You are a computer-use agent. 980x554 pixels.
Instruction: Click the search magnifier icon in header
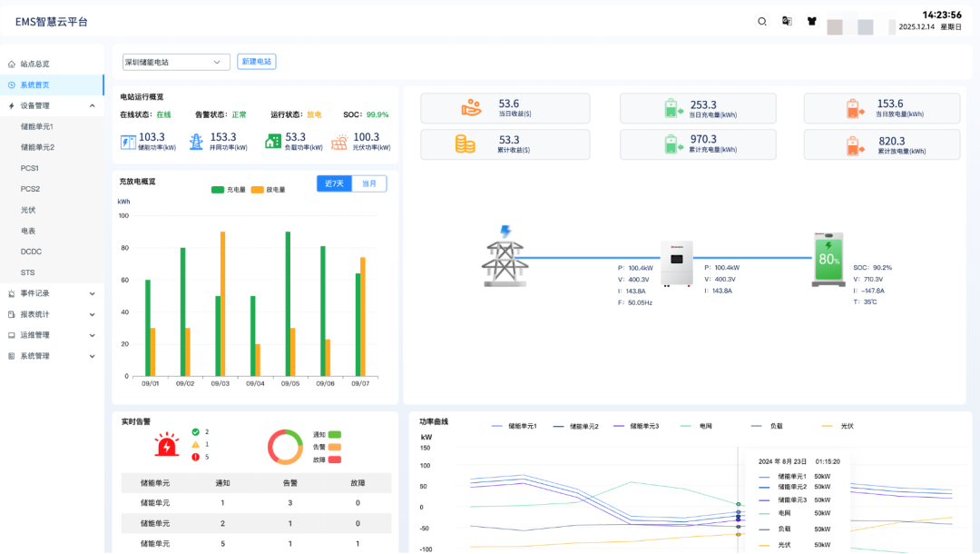[762, 21]
